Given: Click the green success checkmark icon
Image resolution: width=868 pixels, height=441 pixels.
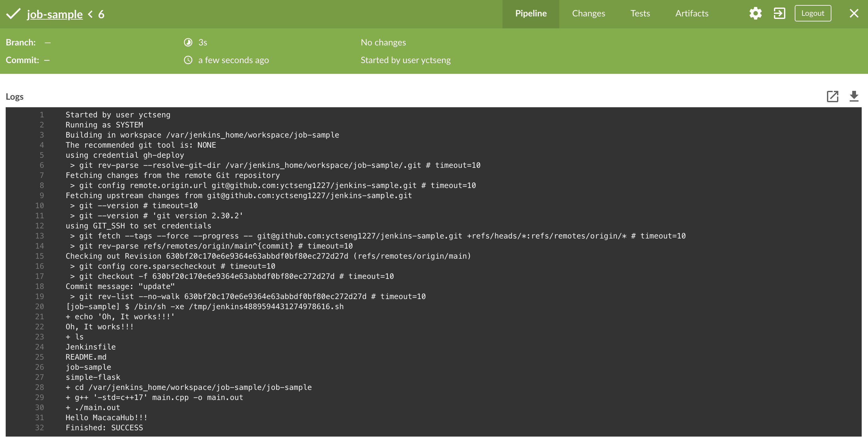Looking at the screenshot, I should (14, 14).
